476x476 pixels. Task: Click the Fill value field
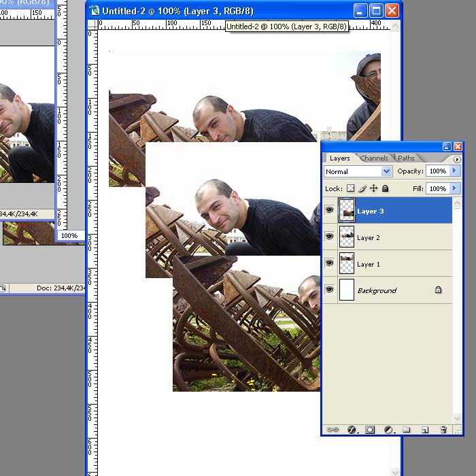pyautogui.click(x=438, y=188)
